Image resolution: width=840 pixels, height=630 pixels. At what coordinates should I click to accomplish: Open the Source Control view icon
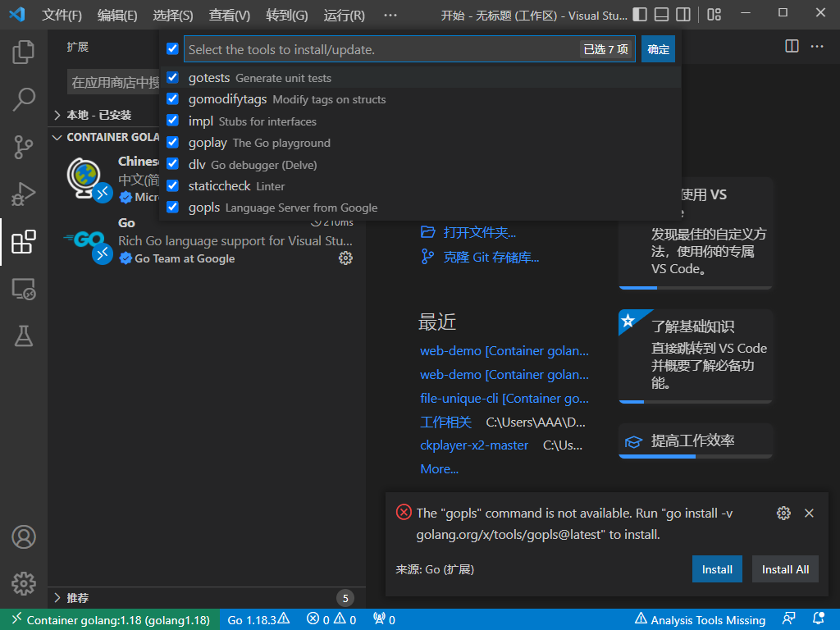tap(23, 147)
